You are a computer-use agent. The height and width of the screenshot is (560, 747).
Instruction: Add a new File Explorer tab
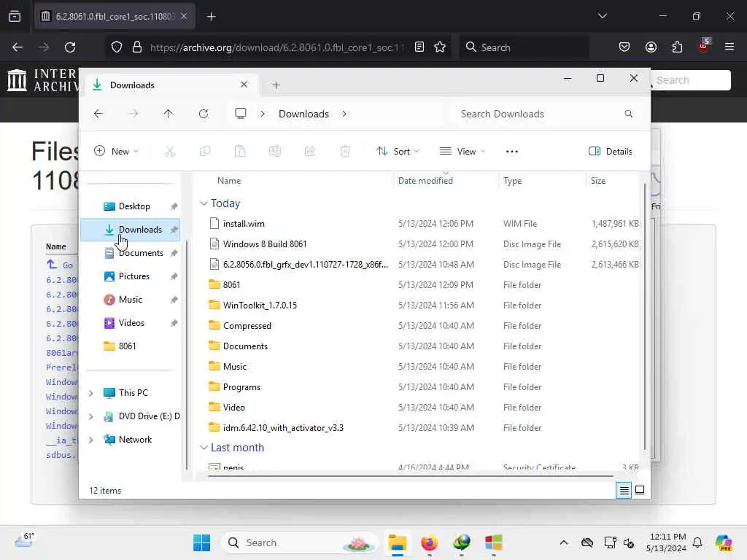(276, 85)
